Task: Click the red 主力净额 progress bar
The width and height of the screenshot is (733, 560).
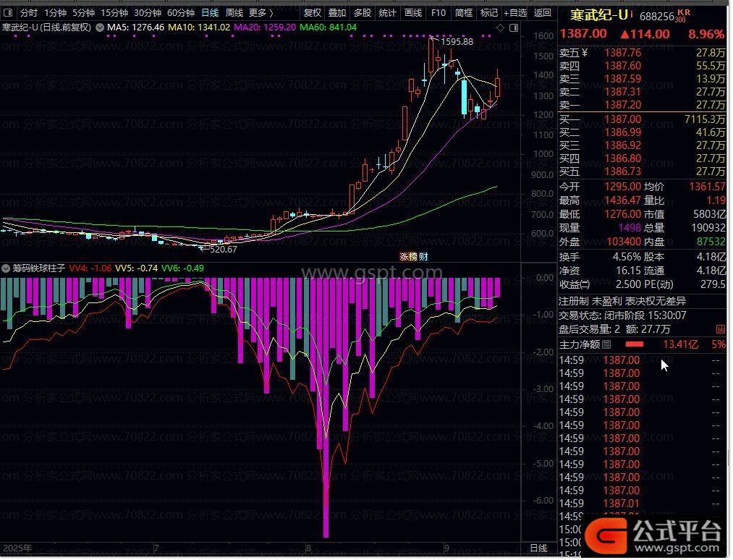Action: (x=634, y=344)
